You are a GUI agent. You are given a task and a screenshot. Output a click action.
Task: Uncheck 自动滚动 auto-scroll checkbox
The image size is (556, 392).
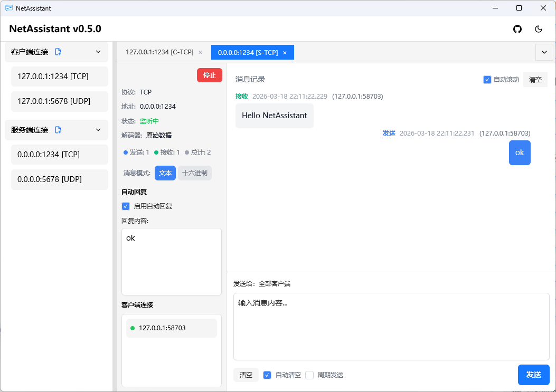(x=487, y=80)
